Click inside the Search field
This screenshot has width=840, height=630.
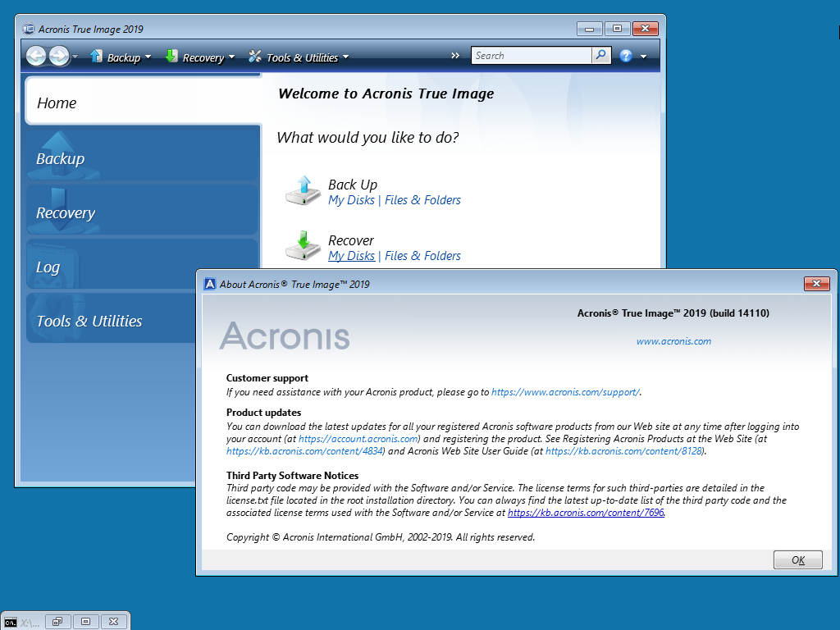pos(532,56)
